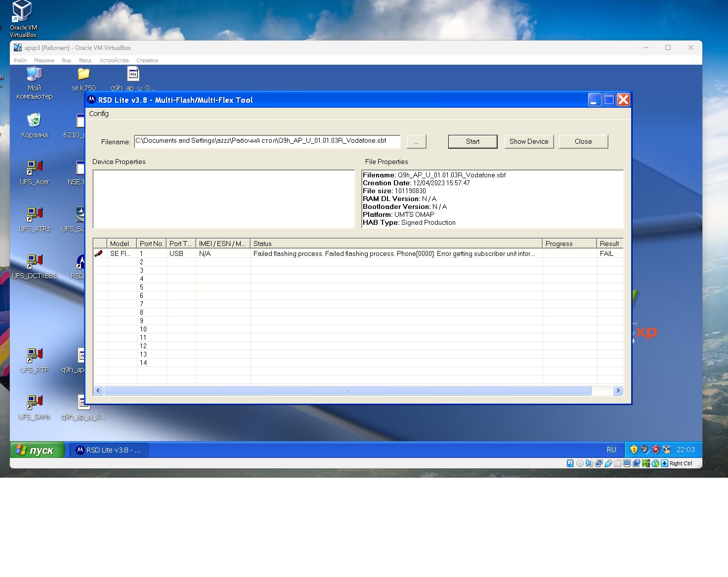Viewport: 728px width, 577px height.
Task: Click the horizontal scrollbar thumb
Action: click(x=347, y=391)
